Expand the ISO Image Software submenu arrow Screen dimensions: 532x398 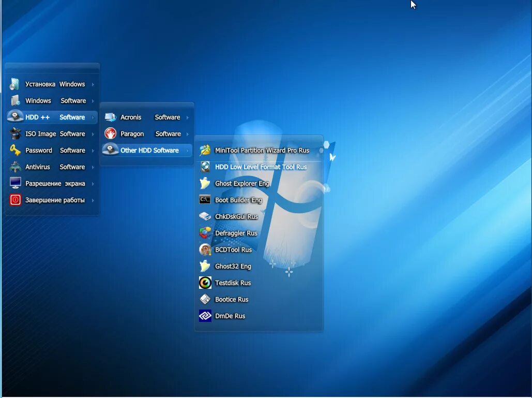[x=94, y=134]
